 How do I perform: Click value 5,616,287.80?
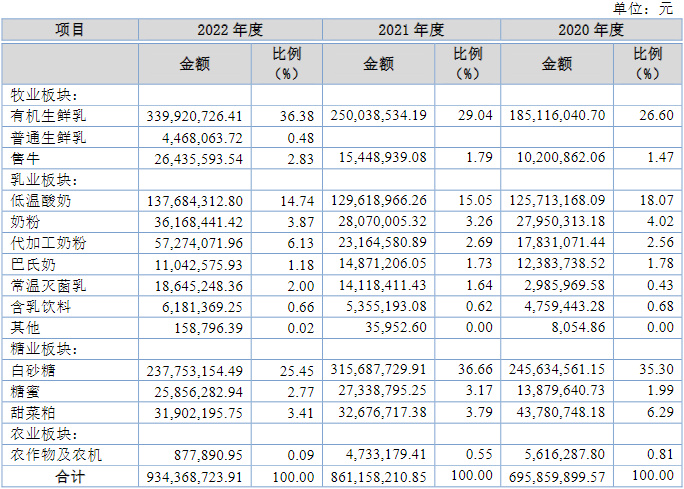coord(564,454)
